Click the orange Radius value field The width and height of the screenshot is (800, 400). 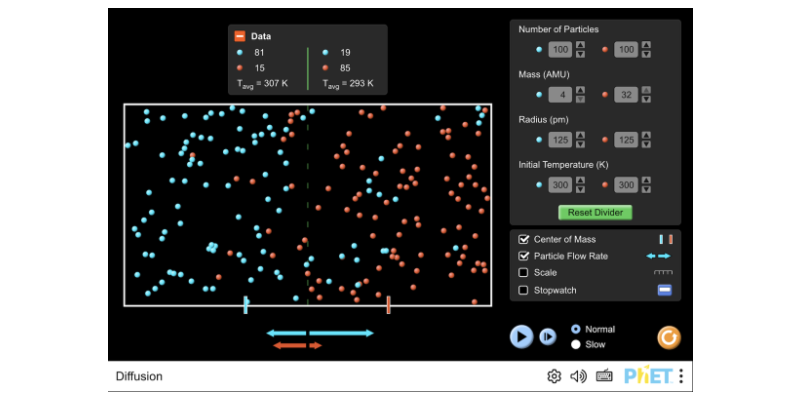tap(626, 140)
